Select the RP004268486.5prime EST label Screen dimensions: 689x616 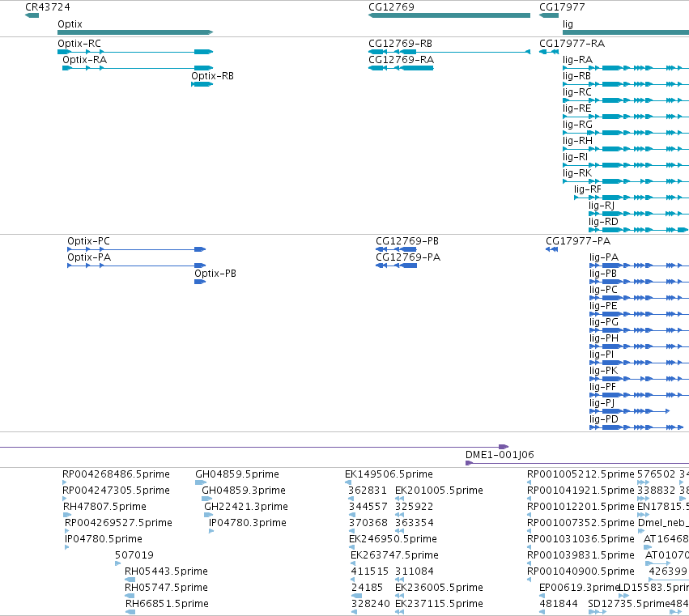(116, 474)
